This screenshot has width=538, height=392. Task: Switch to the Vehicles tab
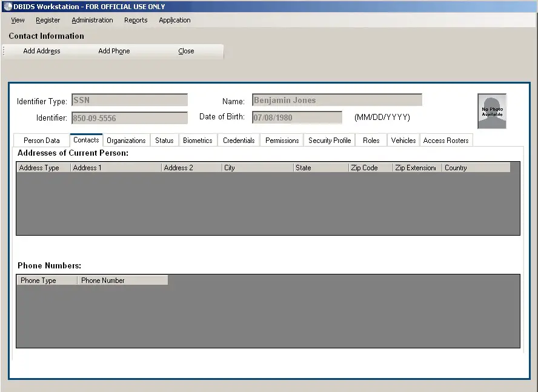(403, 140)
